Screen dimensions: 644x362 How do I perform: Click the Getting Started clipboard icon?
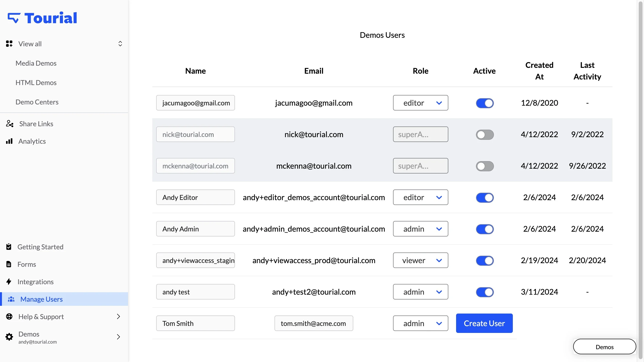tap(9, 247)
